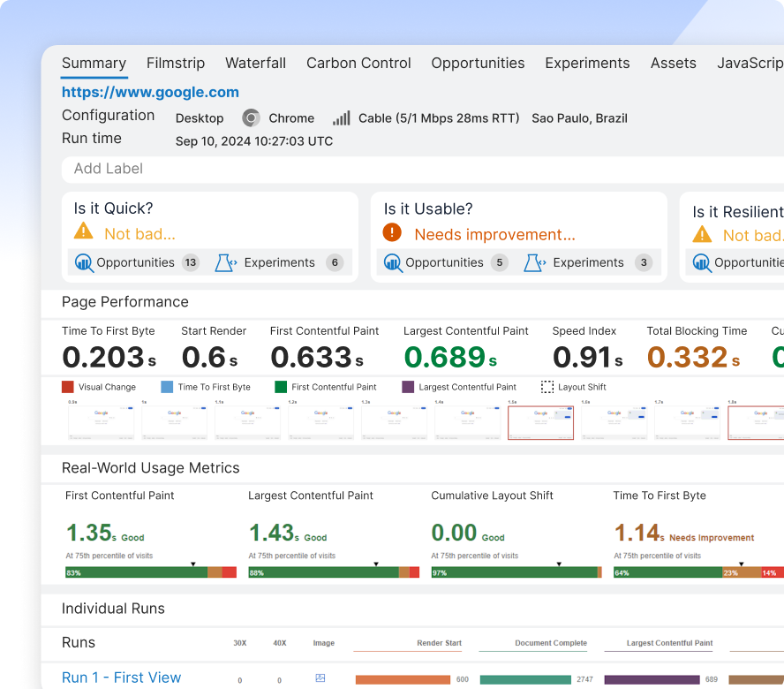Screen dimensions: 784x689
Task: Click the Opportunities icon under Is it Resilient
Action: click(x=702, y=262)
